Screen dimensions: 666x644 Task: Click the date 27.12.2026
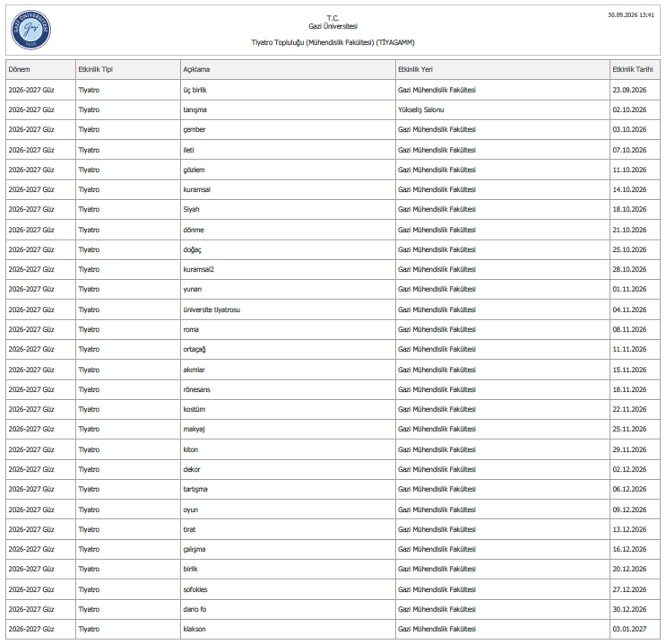(x=629, y=589)
